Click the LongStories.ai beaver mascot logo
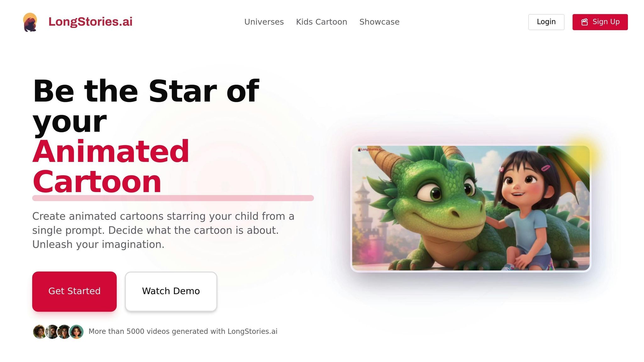This screenshot has height=362, width=644. pos(30,22)
